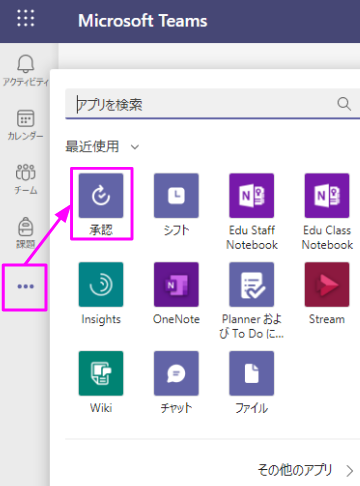Viewport: 360px width, 486px height.
Task: Open the app launcher waffle menu
Action: [x=26, y=18]
